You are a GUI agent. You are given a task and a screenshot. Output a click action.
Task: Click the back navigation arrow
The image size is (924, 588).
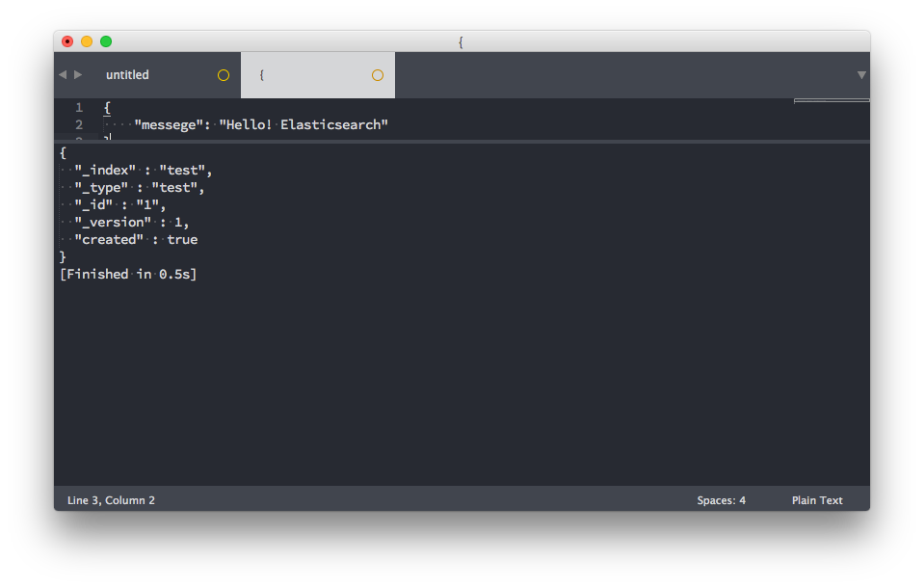(61, 74)
